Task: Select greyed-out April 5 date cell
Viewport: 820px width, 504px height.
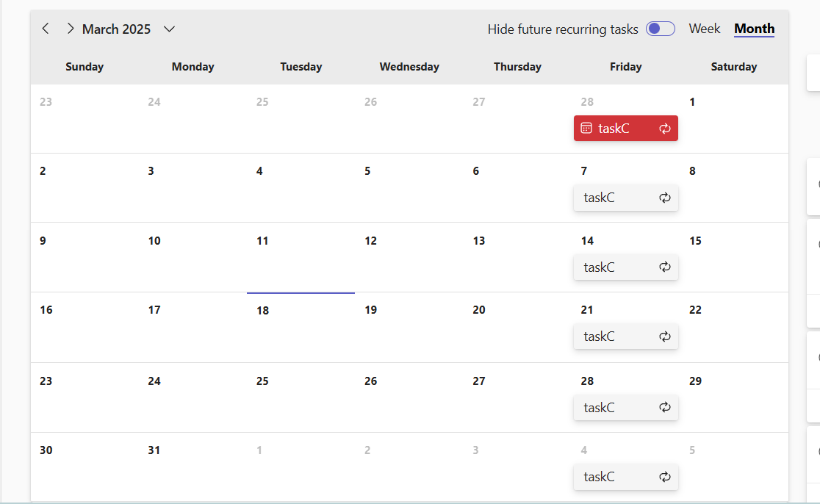Action: tap(734, 467)
